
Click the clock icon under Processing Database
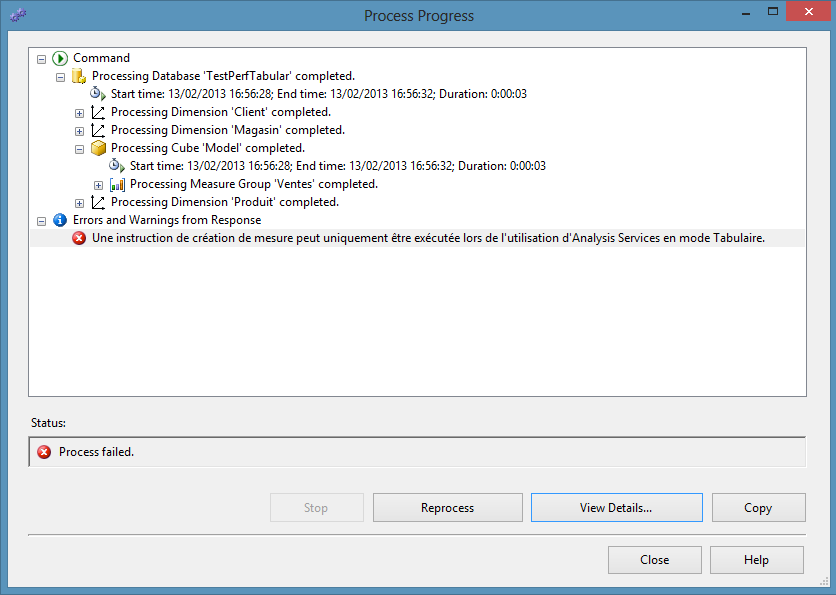tap(98, 94)
